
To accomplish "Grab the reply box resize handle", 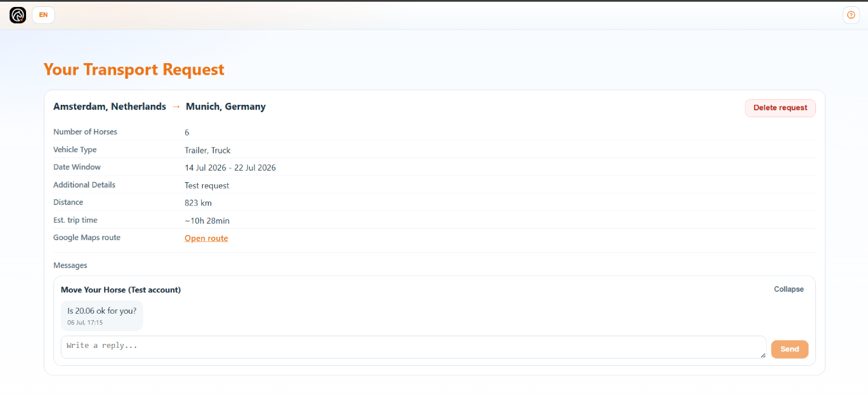I will tap(763, 355).
